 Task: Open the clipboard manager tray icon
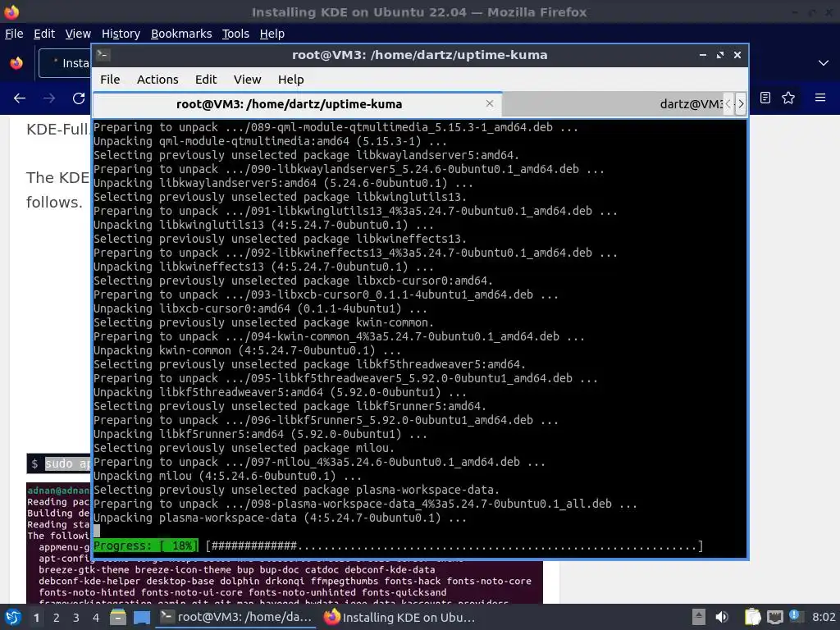(x=752, y=617)
